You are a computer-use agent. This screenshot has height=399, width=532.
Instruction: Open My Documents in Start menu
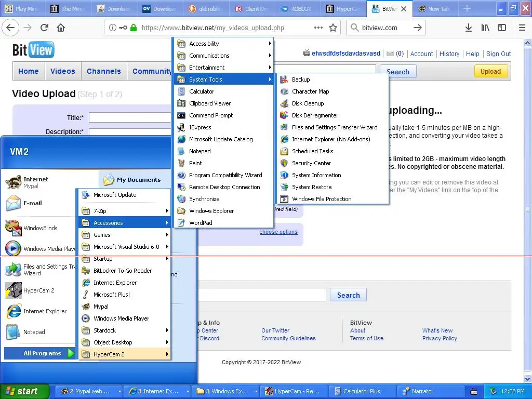point(135,179)
